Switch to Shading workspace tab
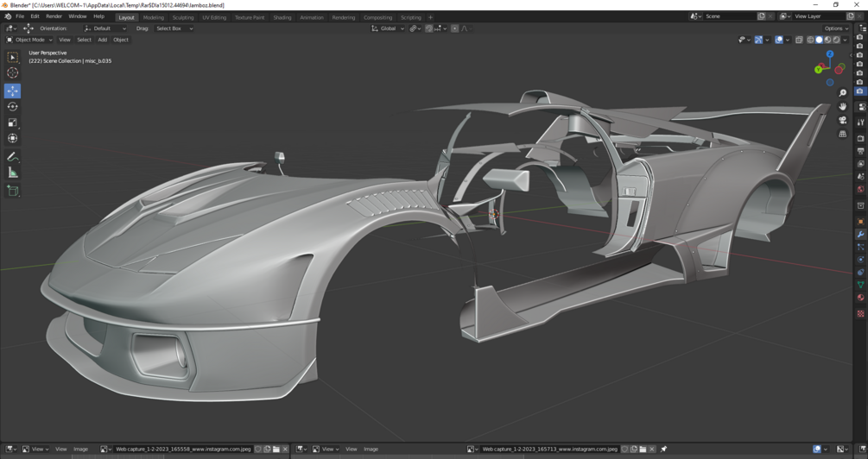 282,17
